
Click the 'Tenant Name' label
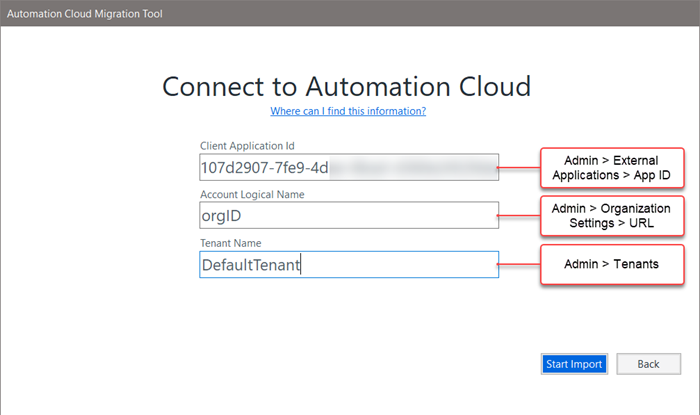[230, 243]
